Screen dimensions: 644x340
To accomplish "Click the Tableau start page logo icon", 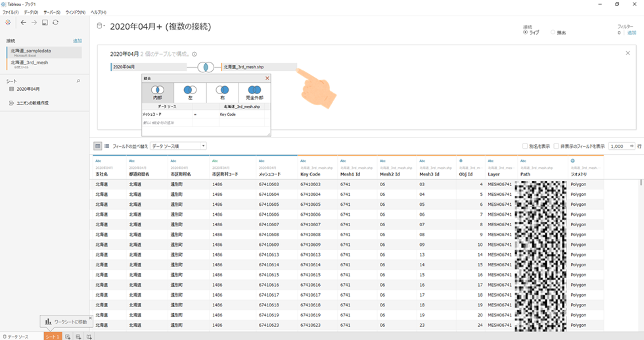I will pos(8,22).
